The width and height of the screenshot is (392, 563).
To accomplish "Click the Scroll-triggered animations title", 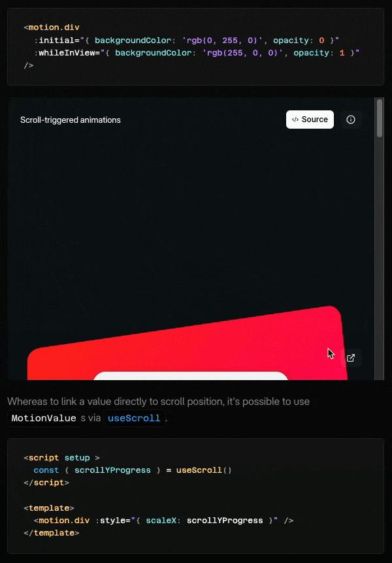I will click(x=71, y=120).
